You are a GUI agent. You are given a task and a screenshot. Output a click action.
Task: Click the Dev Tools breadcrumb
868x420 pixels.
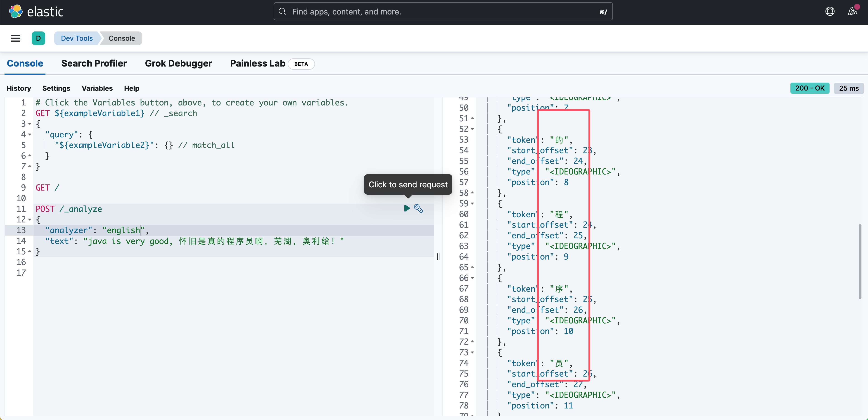[76, 38]
